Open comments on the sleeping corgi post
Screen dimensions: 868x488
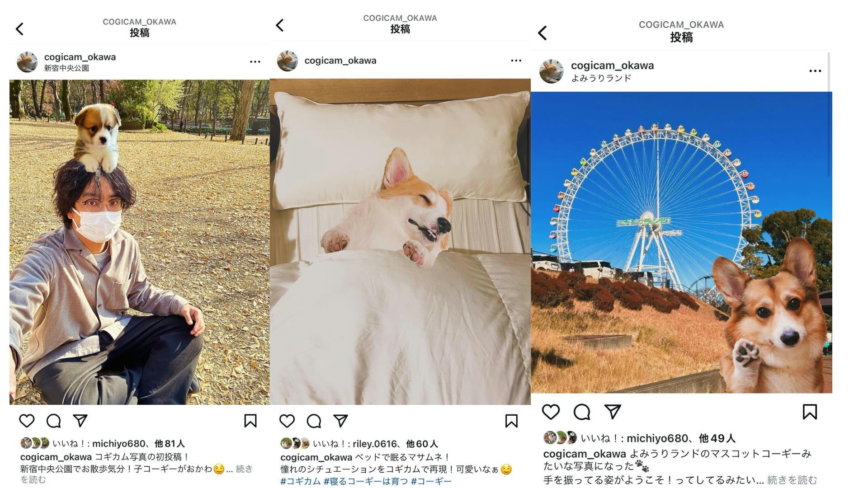pyautogui.click(x=314, y=421)
